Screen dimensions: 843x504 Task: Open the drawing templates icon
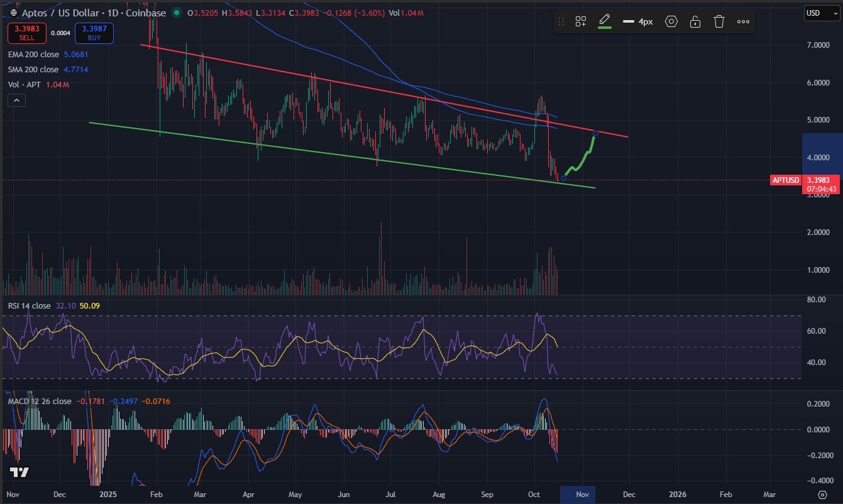click(x=581, y=21)
